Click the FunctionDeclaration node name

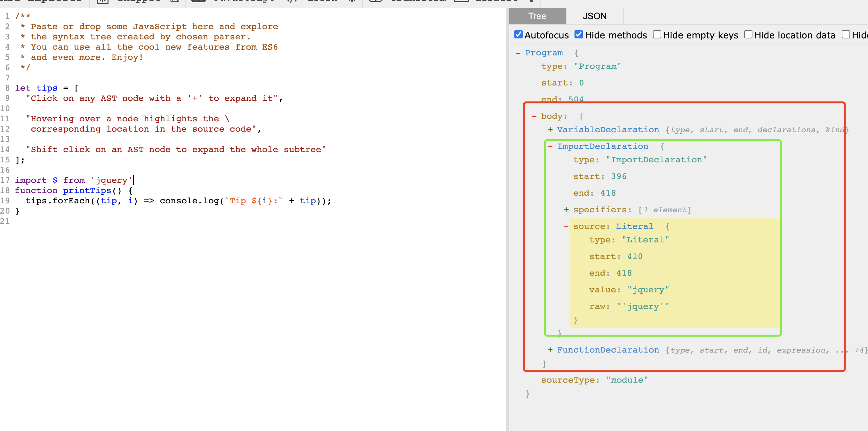pyautogui.click(x=607, y=350)
